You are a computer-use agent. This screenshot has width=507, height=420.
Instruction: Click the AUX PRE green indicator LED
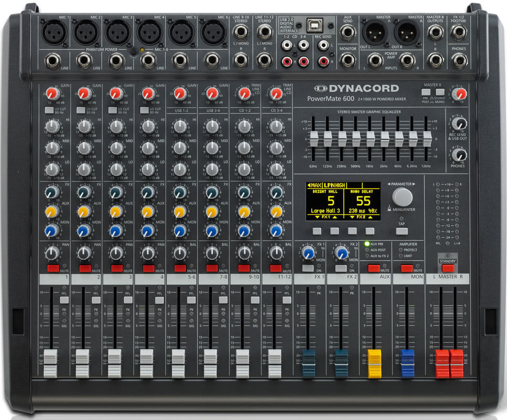367,244
